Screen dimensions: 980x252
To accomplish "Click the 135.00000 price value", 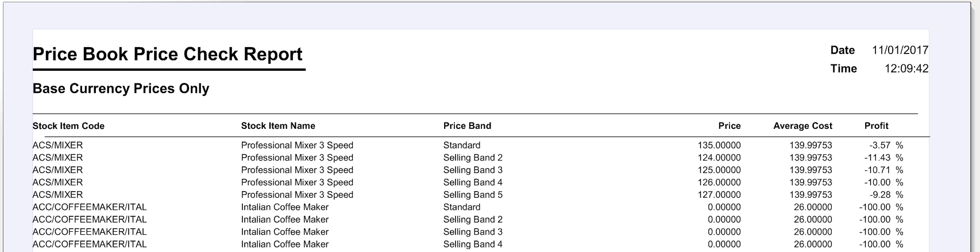I will coord(719,146).
